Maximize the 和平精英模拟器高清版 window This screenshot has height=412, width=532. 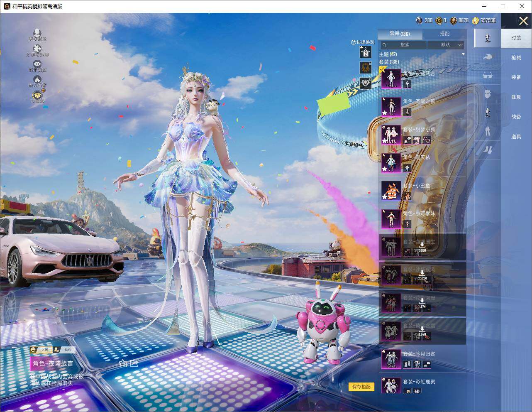[x=503, y=6]
